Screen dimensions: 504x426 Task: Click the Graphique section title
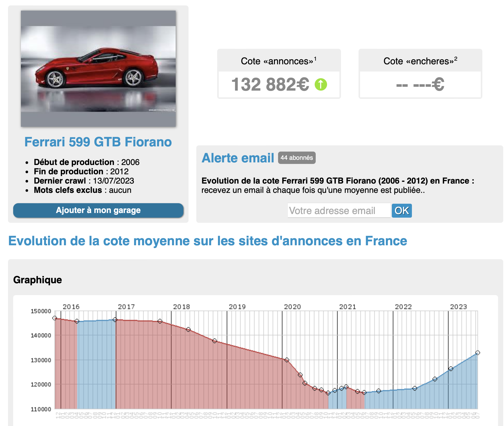pos(37,280)
